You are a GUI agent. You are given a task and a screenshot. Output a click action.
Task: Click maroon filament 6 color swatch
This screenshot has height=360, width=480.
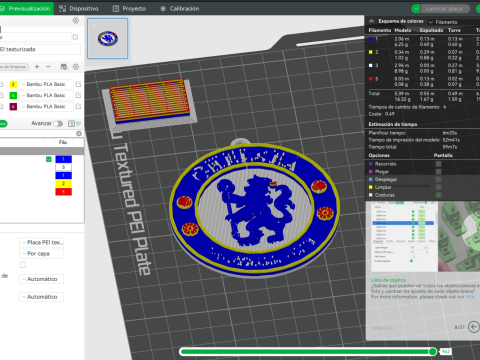pos(13,106)
